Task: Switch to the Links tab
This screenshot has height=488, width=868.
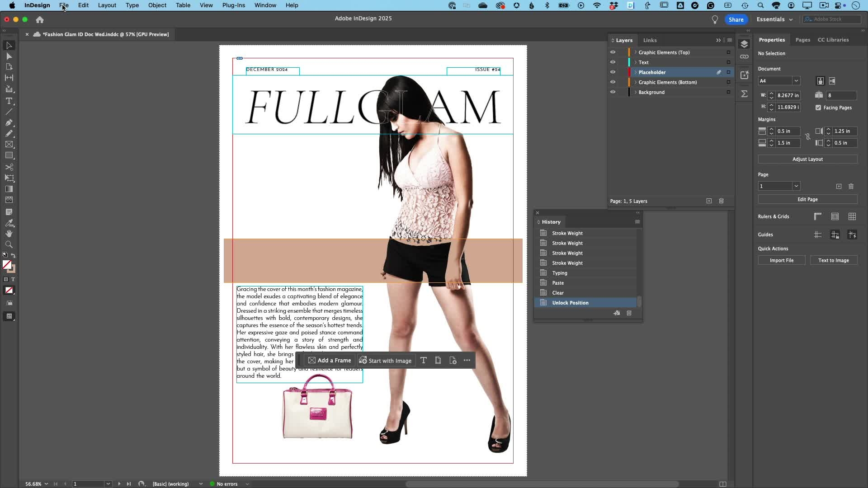Action: 650,40
